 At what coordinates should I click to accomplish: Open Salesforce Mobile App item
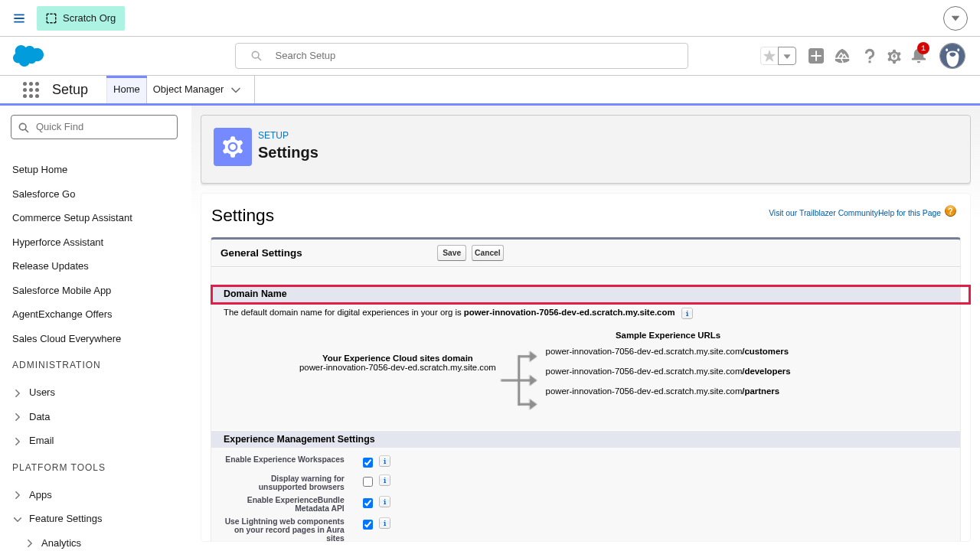tap(61, 291)
